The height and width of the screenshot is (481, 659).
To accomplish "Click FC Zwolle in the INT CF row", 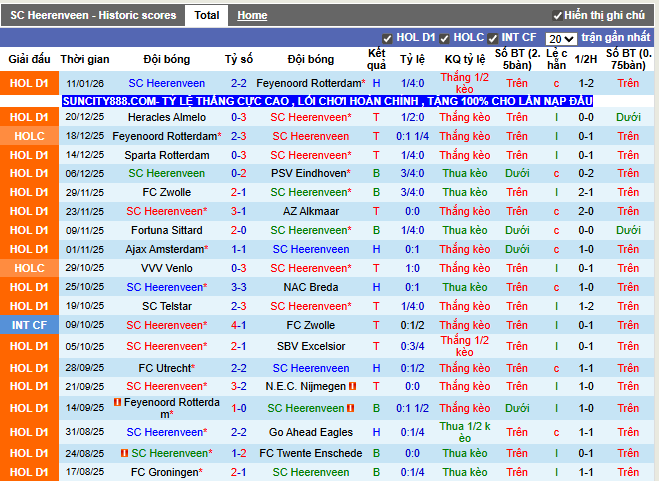I will [311, 325].
